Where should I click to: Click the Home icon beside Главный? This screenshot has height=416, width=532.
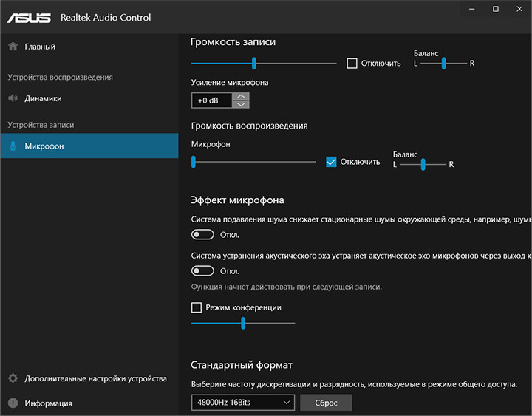point(13,47)
